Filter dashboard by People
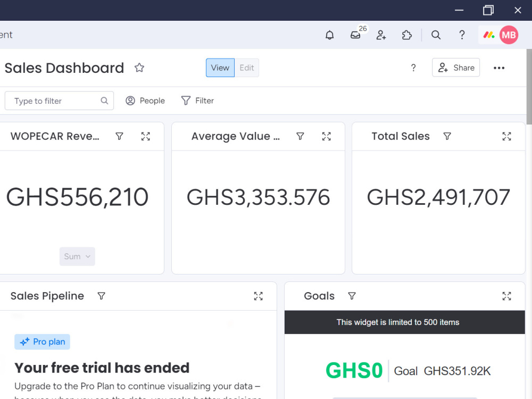 tap(145, 101)
